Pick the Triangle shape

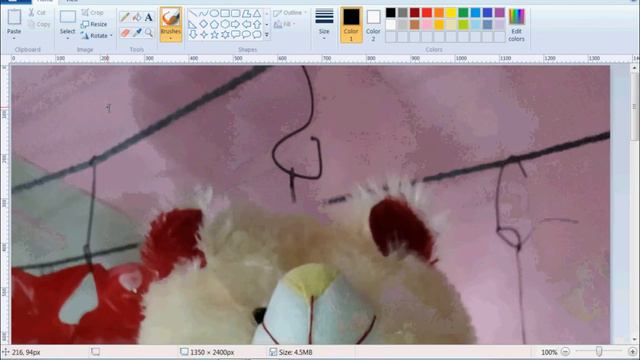(x=257, y=13)
